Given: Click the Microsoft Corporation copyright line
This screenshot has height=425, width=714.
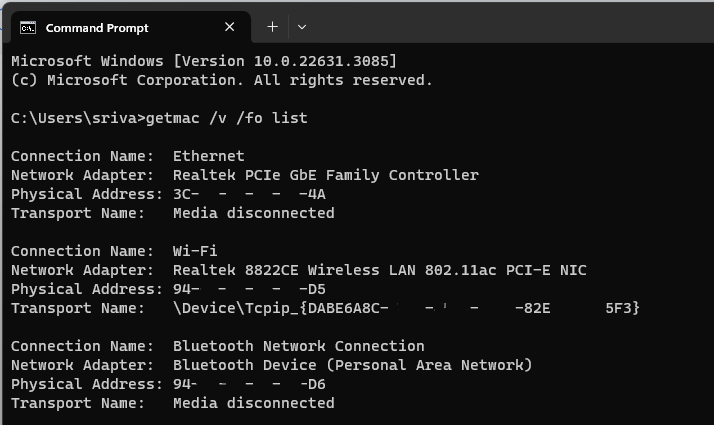Looking at the screenshot, I should [221, 80].
